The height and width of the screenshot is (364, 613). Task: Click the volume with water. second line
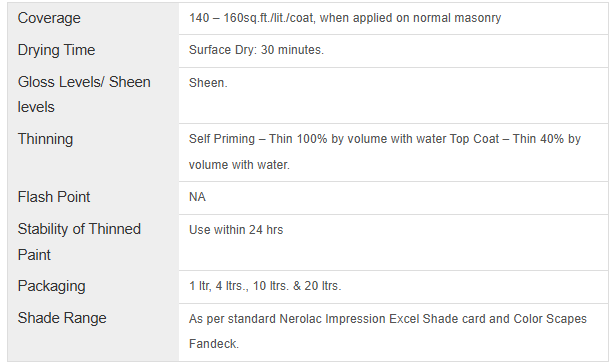click(239, 165)
